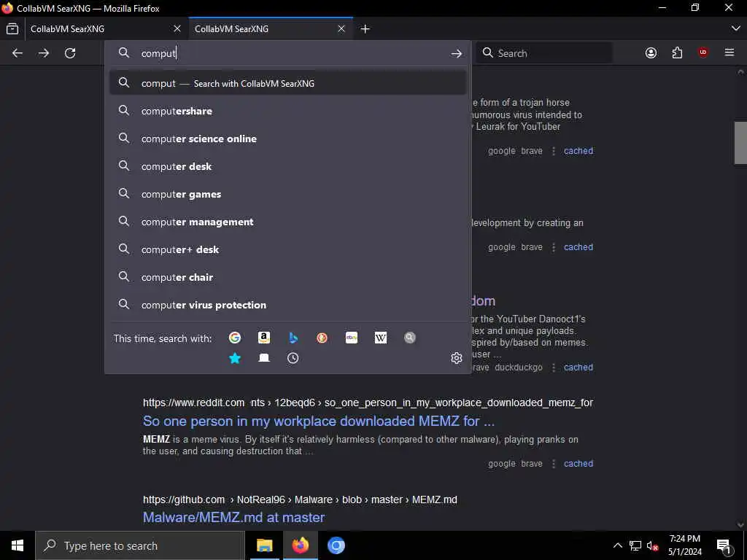The height and width of the screenshot is (560, 747).
Task: Click the page vertical scrollbar thumb
Action: pos(740,143)
